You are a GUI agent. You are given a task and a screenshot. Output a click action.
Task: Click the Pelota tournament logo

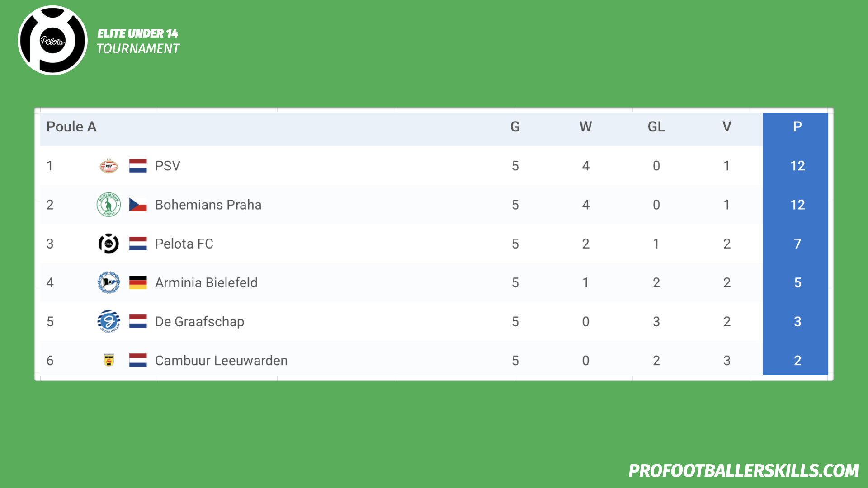click(x=52, y=40)
